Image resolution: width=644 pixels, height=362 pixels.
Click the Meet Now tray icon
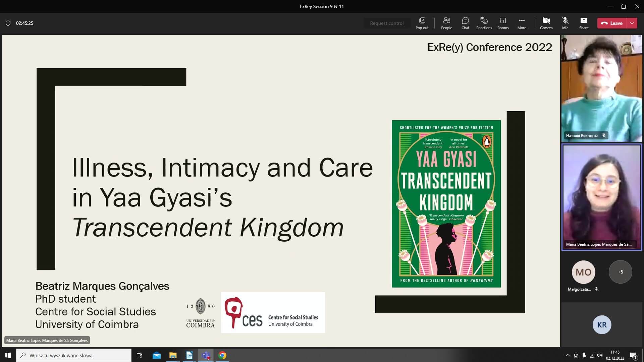pos(576,355)
